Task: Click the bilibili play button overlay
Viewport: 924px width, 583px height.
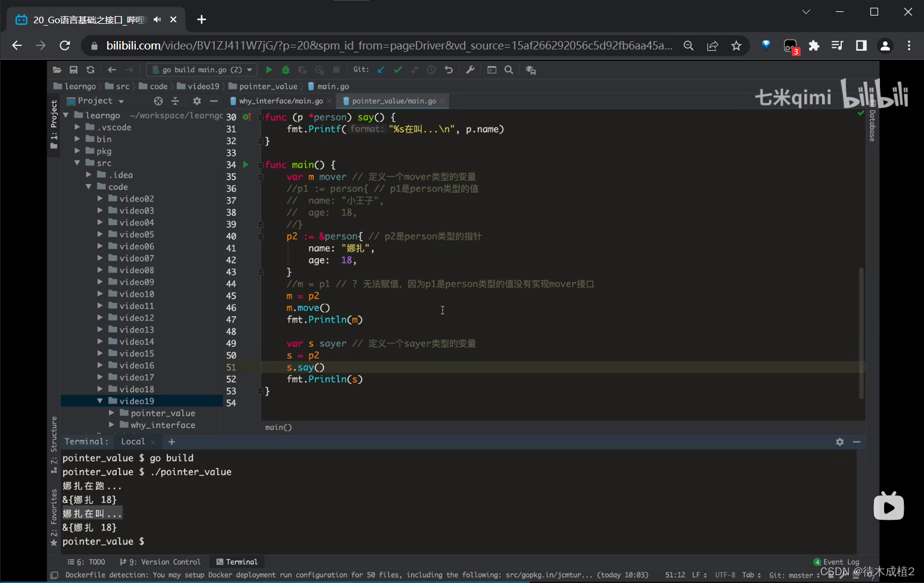Action: tap(888, 507)
